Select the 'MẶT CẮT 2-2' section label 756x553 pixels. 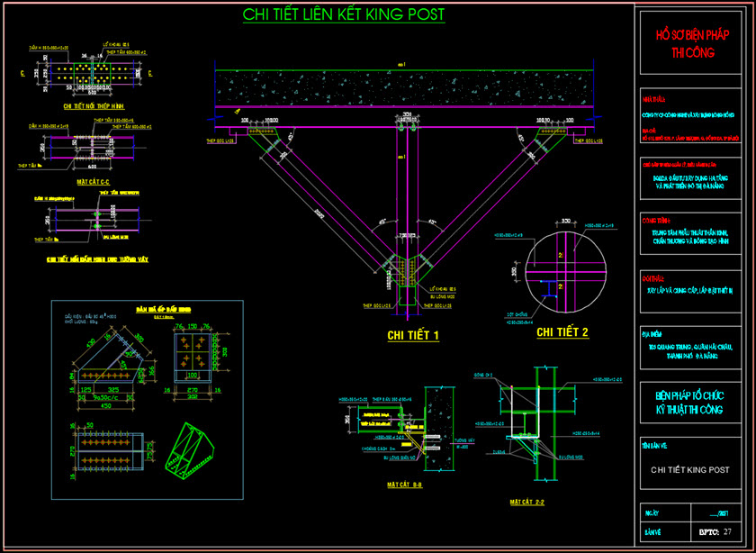[530, 500]
